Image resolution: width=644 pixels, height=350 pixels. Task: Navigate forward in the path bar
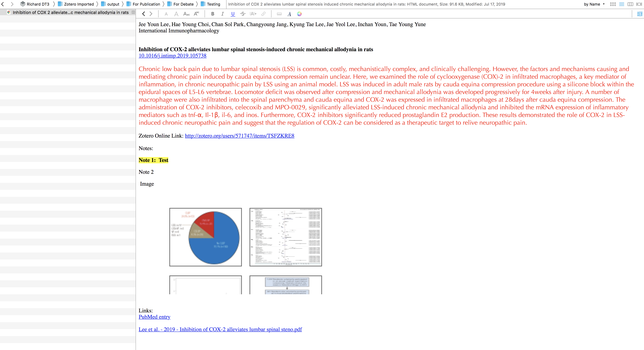tap(12, 4)
